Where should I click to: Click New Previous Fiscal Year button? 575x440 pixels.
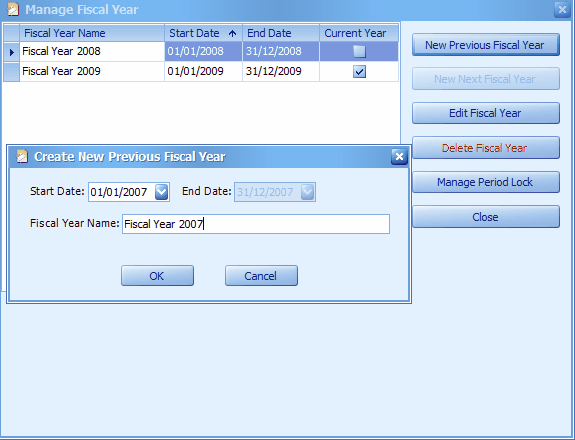click(x=486, y=45)
